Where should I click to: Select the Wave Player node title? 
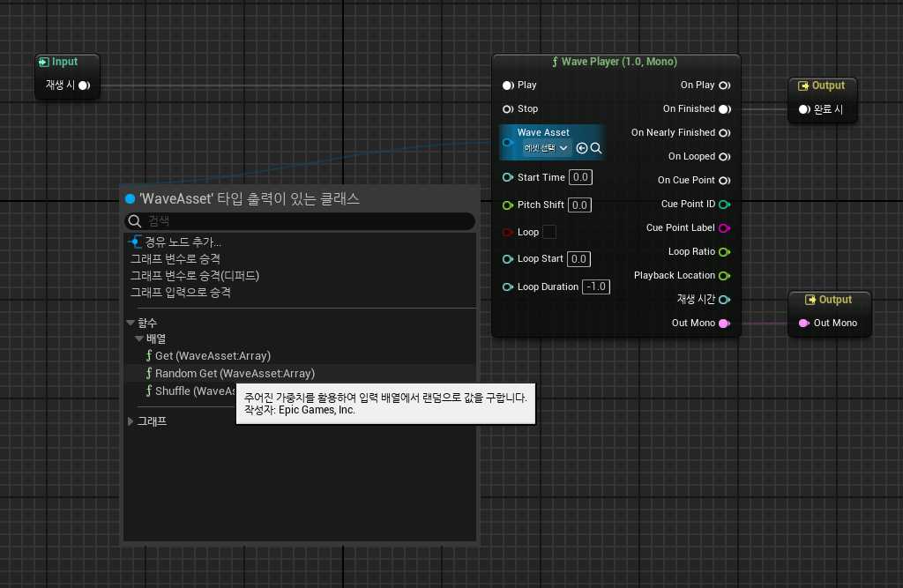tap(615, 62)
